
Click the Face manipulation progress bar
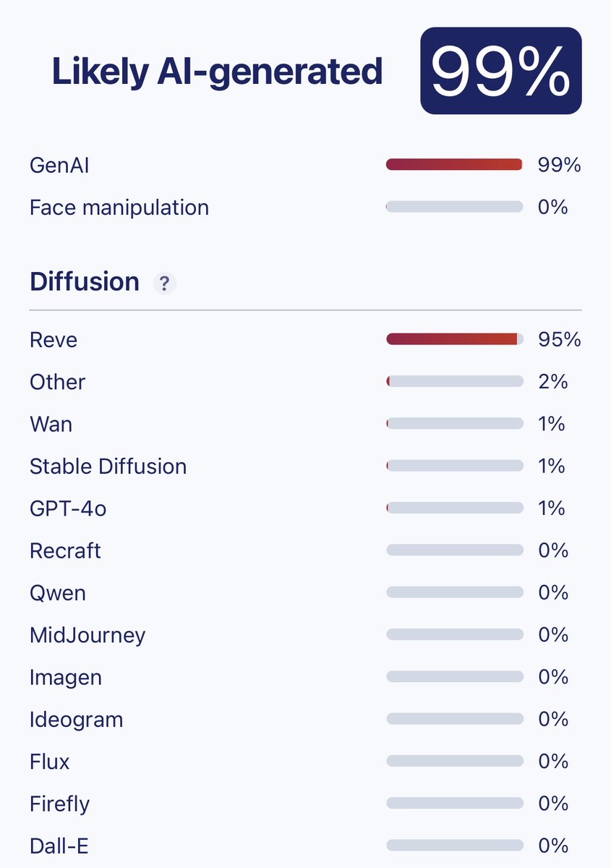454,208
